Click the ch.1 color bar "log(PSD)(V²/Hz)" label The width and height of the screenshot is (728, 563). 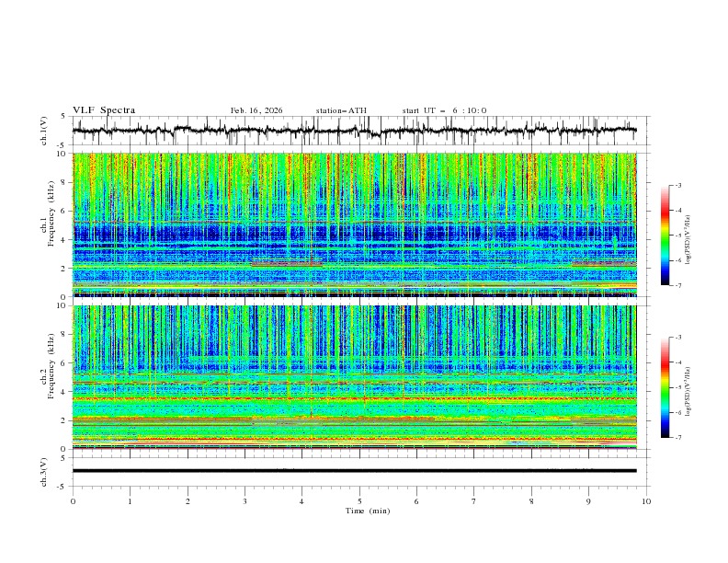(688, 240)
